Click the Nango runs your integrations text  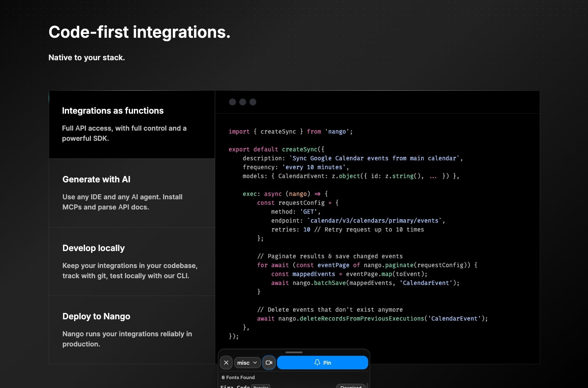tap(127, 339)
